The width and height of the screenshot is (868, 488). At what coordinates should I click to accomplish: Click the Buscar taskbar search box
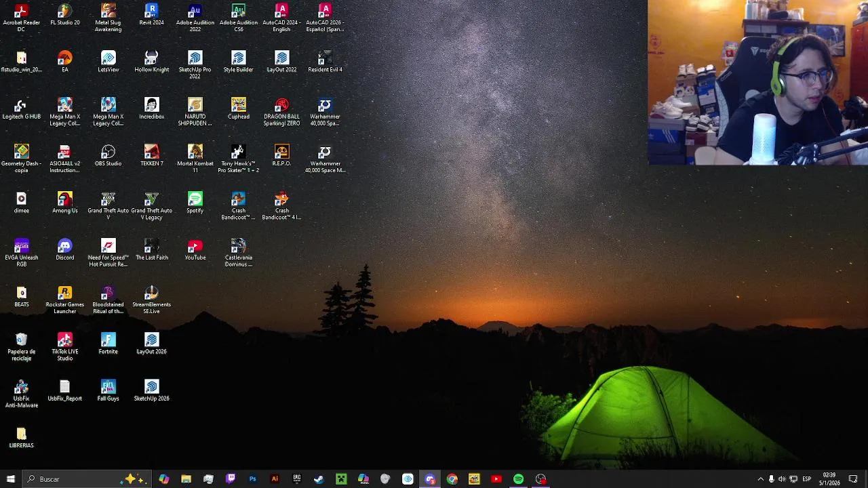coord(86,479)
